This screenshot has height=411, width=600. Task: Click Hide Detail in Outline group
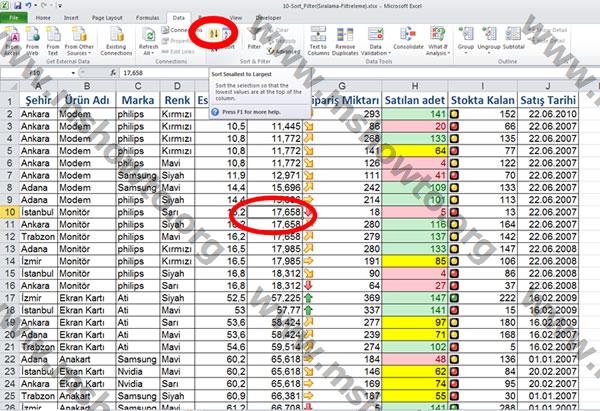point(548,40)
